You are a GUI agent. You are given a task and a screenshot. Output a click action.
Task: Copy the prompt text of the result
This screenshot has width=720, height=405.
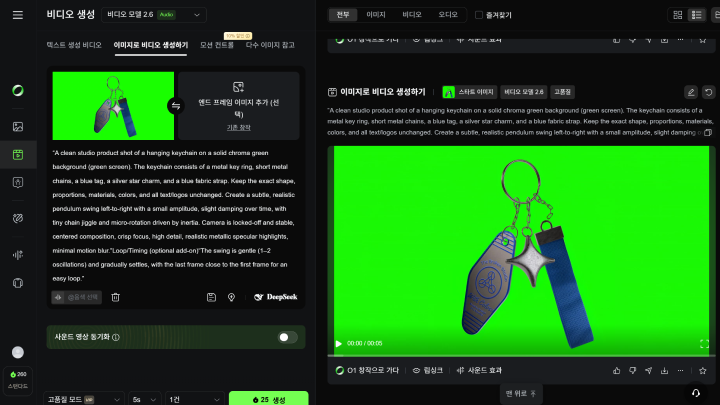click(x=708, y=133)
